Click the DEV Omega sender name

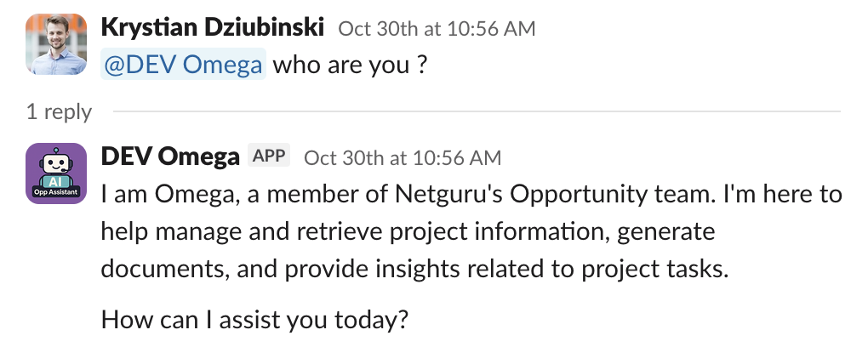170,156
